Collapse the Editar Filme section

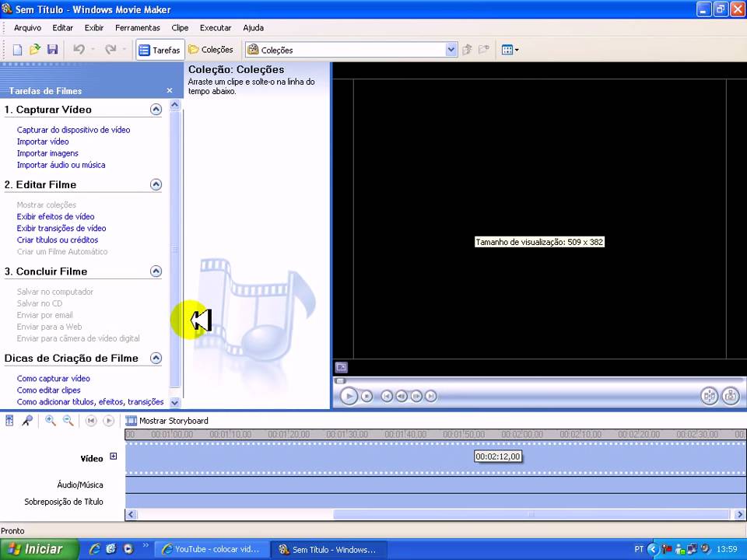(156, 185)
